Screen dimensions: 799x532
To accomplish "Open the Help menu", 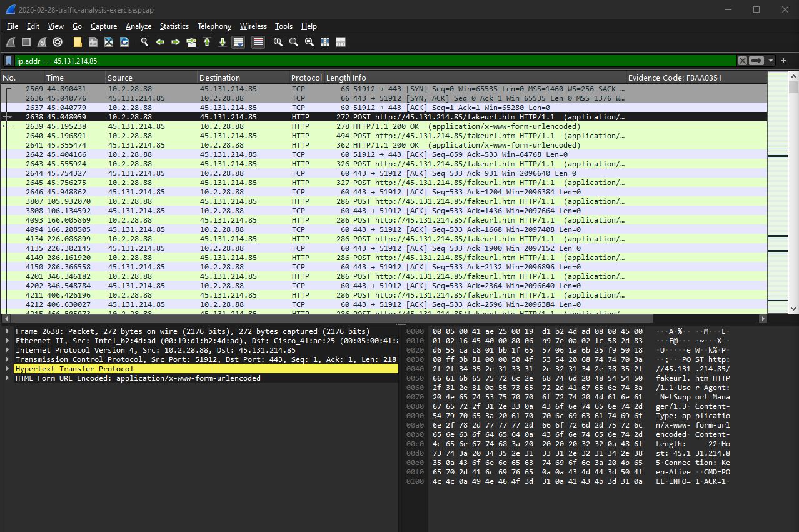I will 309,26.
